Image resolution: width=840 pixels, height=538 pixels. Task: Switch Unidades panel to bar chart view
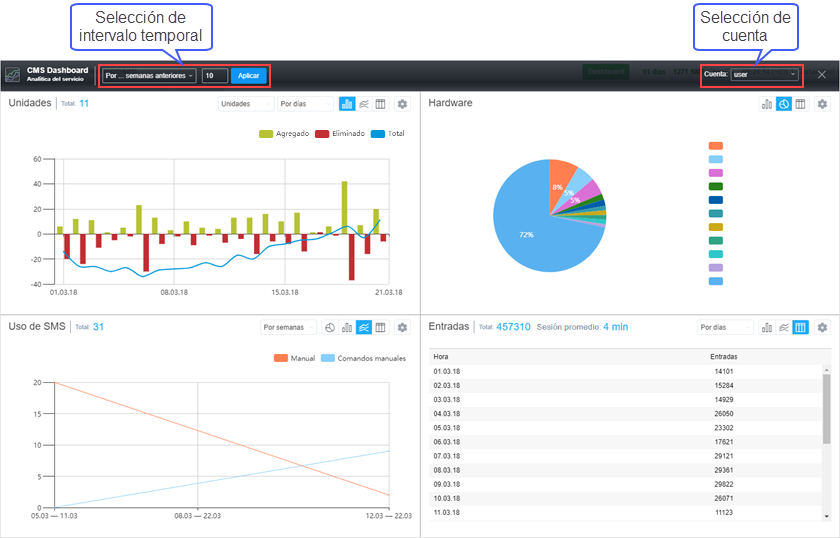click(x=347, y=104)
